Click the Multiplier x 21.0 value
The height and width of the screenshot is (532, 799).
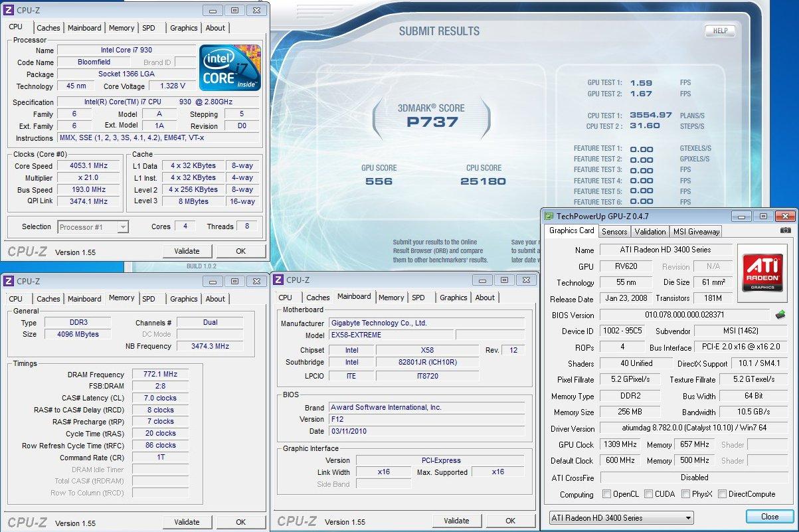click(x=88, y=178)
